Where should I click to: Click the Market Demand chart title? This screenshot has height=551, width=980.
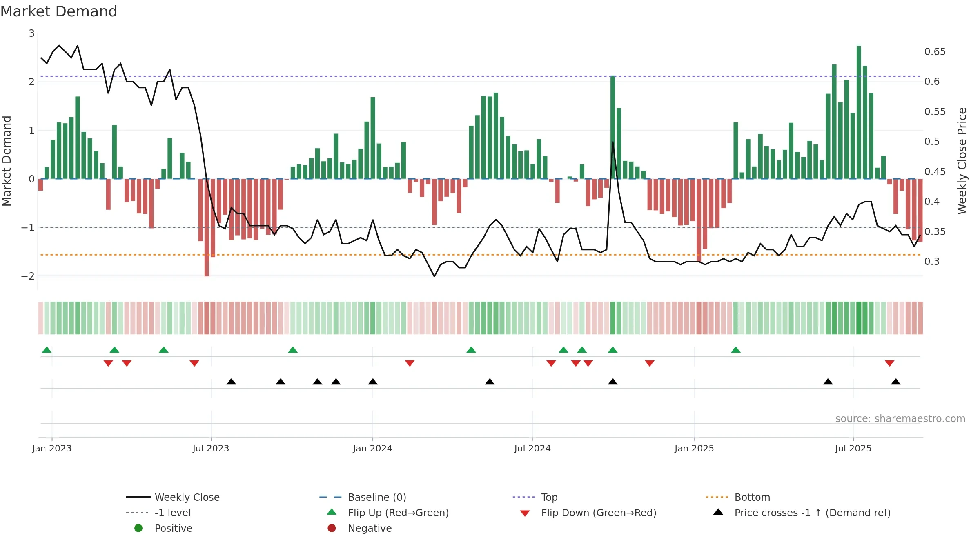59,11
